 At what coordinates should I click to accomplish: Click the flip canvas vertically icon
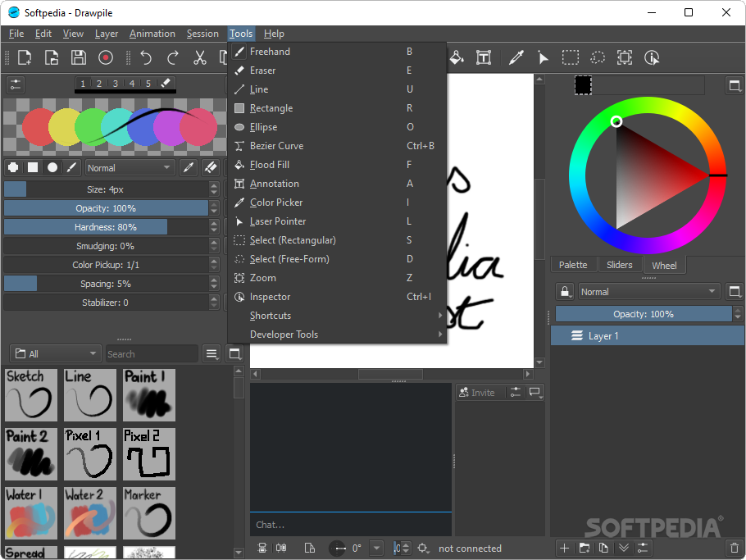click(x=262, y=548)
